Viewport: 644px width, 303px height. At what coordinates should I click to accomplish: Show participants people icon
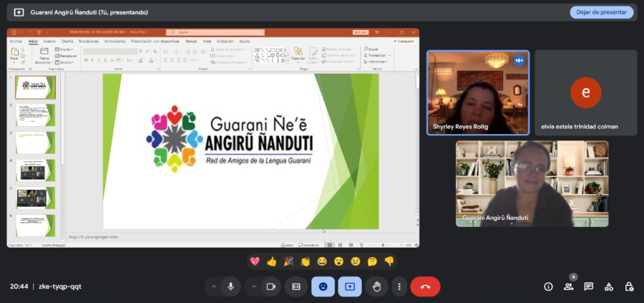click(x=569, y=287)
